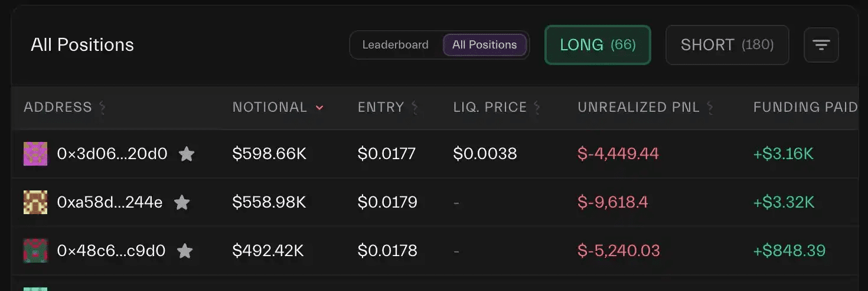Toggle the Notional sort arrow

(319, 108)
